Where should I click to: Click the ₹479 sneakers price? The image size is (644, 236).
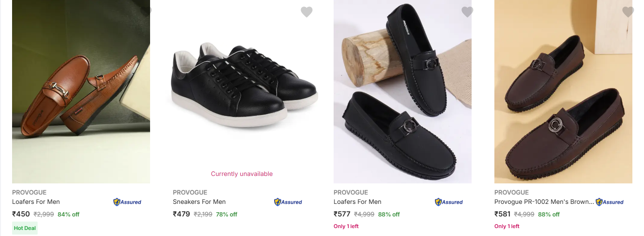click(x=181, y=214)
